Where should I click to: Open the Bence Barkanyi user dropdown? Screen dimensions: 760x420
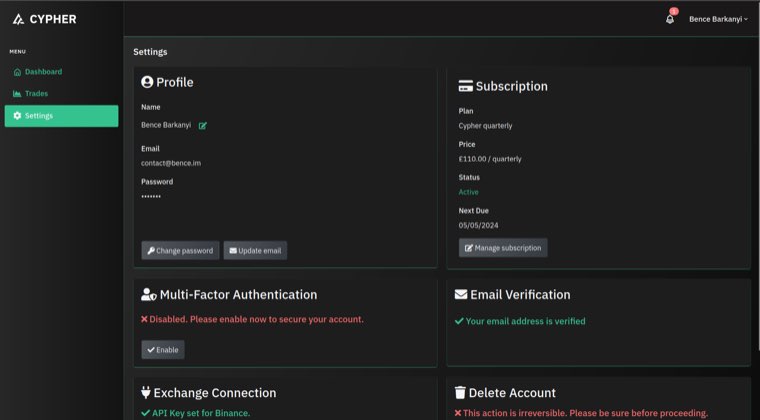(x=717, y=19)
